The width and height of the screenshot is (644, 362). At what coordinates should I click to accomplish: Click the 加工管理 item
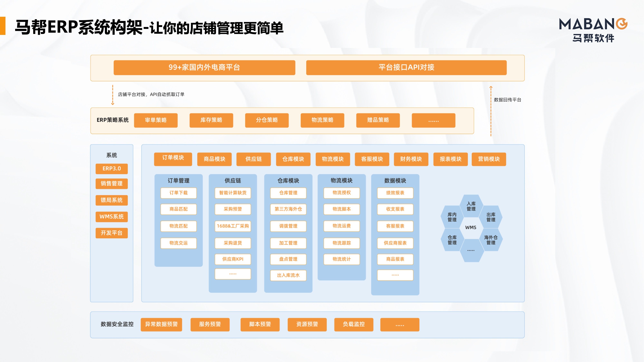coord(288,243)
